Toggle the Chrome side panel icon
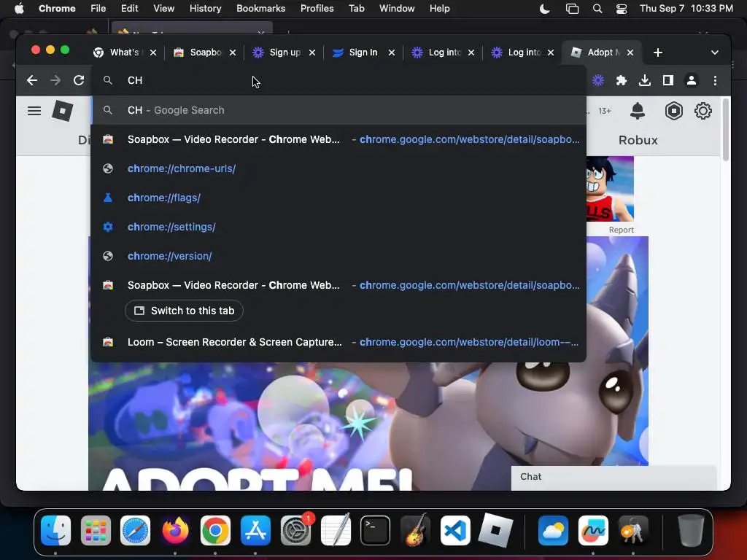The height and width of the screenshot is (560, 747). (668, 80)
